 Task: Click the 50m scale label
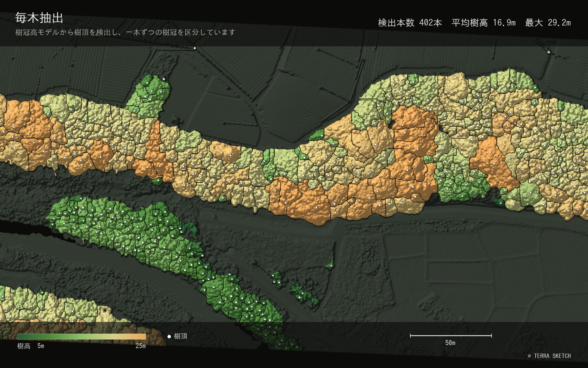[450, 343]
